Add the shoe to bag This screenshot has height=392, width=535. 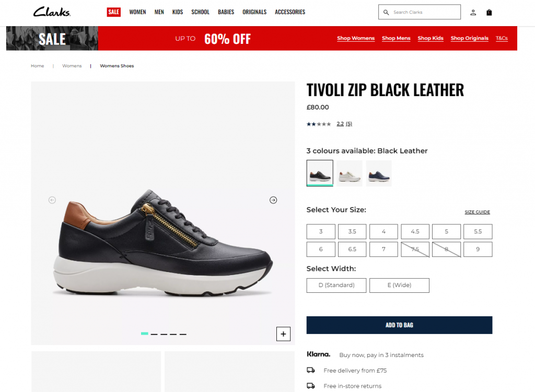click(399, 325)
